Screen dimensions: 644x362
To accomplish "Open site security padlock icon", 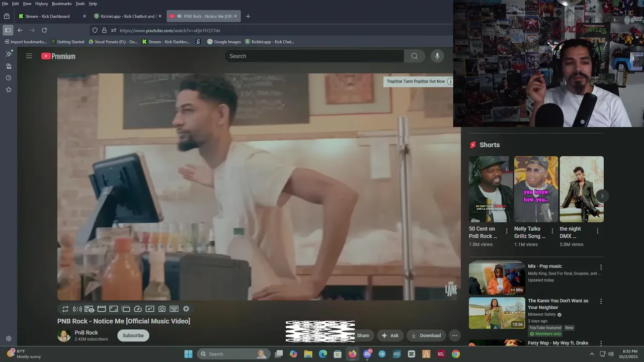I will (104, 30).
